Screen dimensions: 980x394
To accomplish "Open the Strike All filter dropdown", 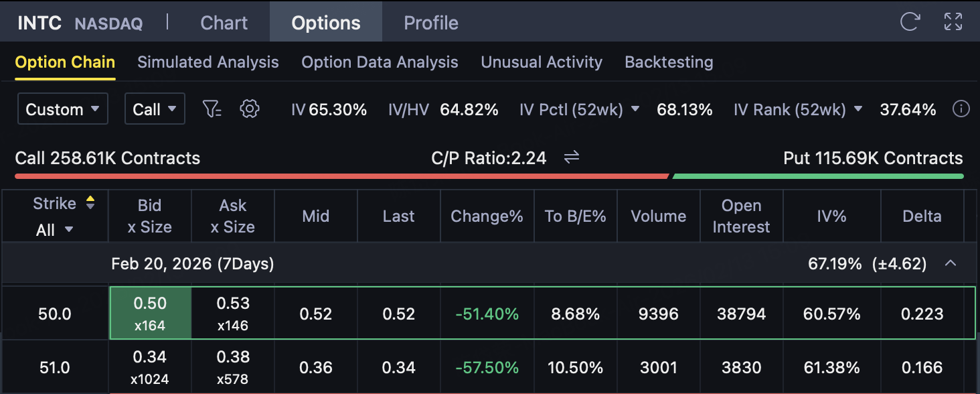I will pos(54,230).
